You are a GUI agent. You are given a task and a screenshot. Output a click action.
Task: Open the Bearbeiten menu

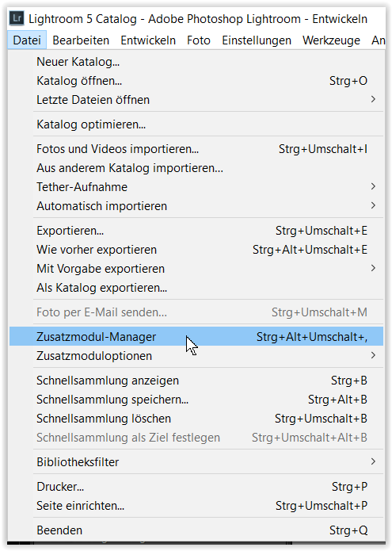[x=81, y=40]
